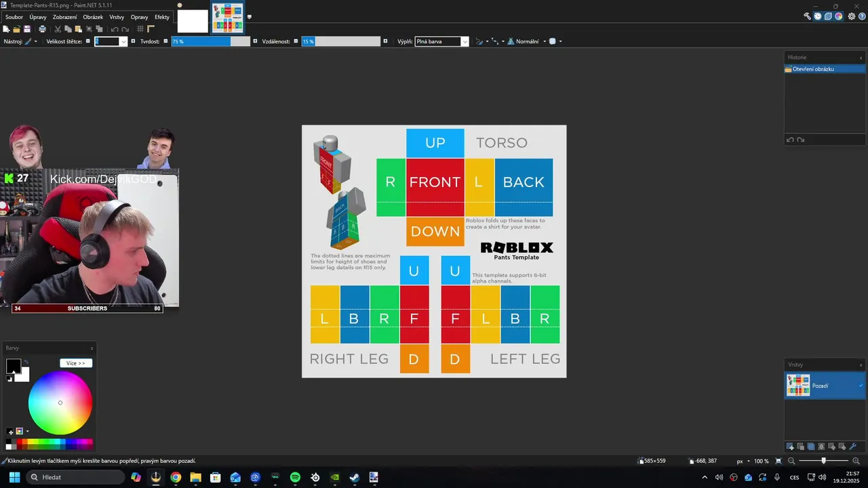
Task: Open brush size dropdown arrow
Action: click(123, 41)
